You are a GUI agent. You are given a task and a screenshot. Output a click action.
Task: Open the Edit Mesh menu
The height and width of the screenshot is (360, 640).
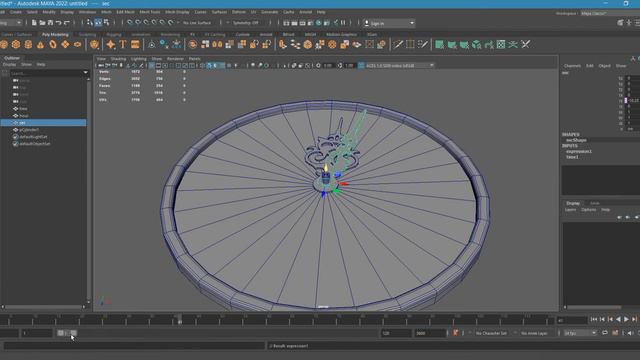pos(125,12)
